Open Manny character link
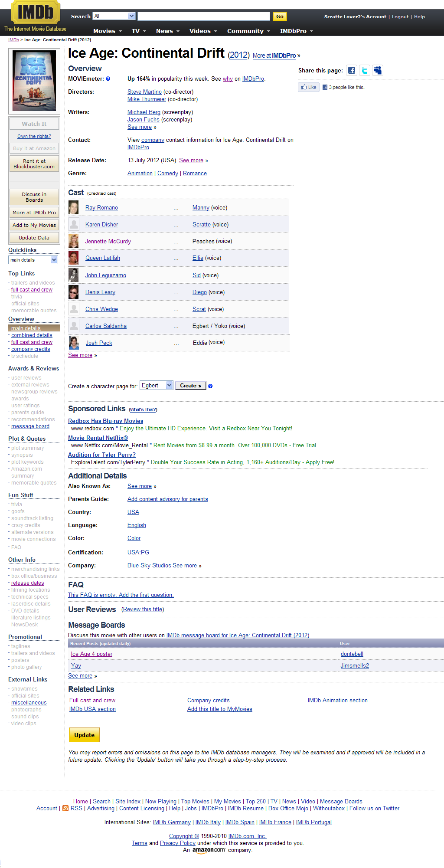 (201, 208)
